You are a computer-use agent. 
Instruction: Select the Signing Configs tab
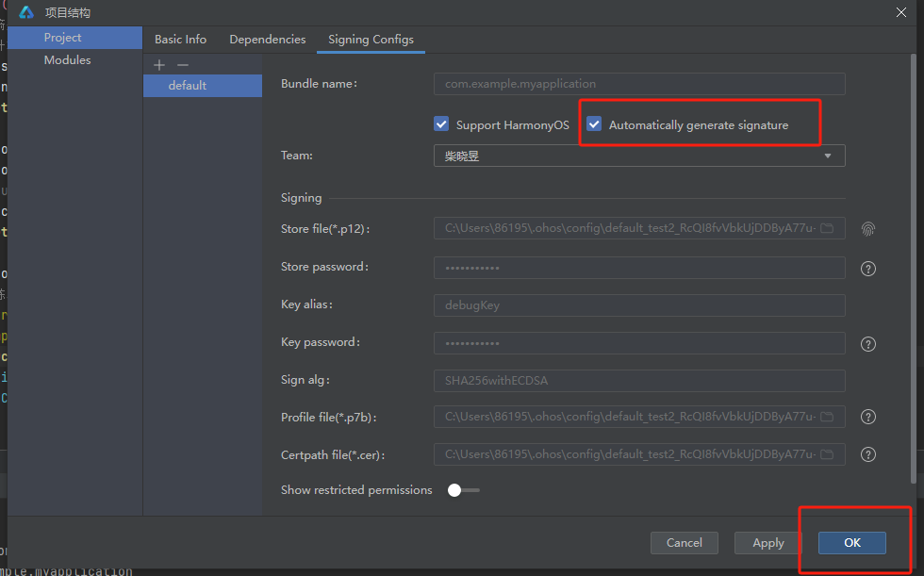coord(371,40)
